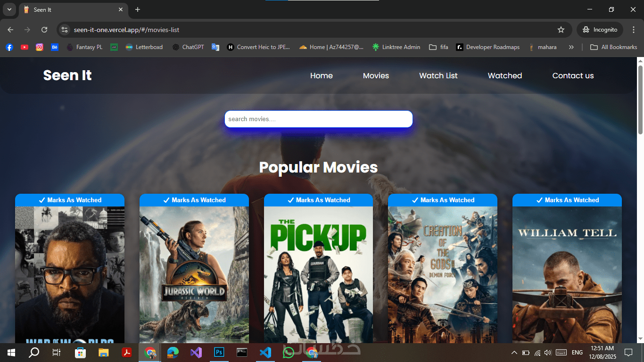Mark Creation of the Gods as watched
644x362 pixels.
pyautogui.click(x=443, y=200)
